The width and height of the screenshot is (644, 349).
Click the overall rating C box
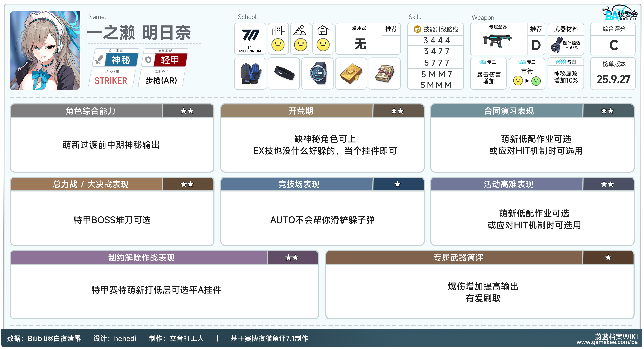pos(613,45)
